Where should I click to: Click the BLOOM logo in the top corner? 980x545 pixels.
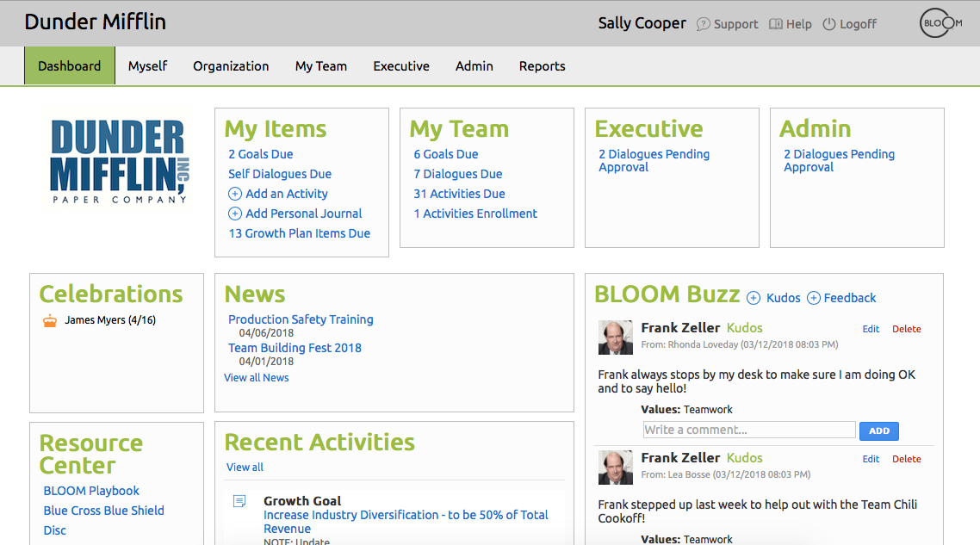tap(940, 23)
